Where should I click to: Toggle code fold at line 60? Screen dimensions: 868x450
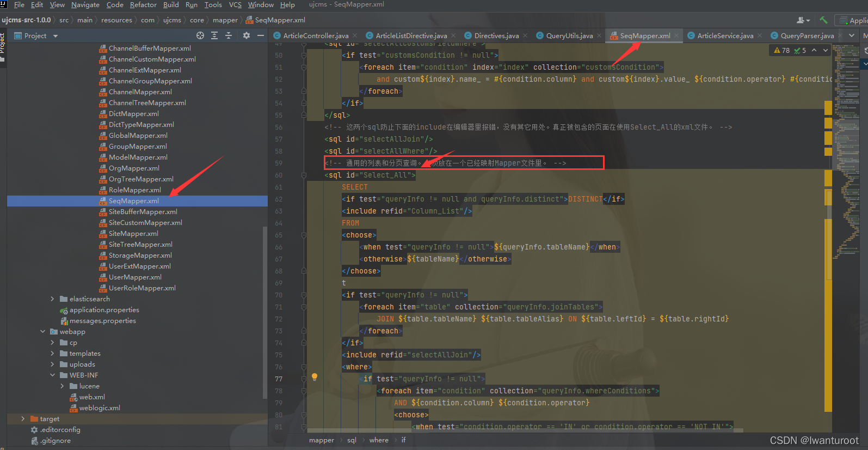(x=304, y=175)
